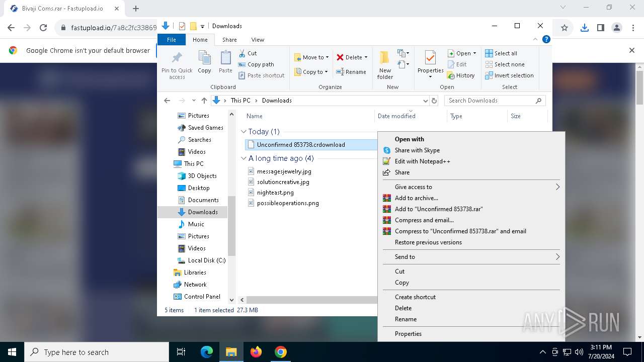Click Invert selection in ribbon

pos(509,75)
